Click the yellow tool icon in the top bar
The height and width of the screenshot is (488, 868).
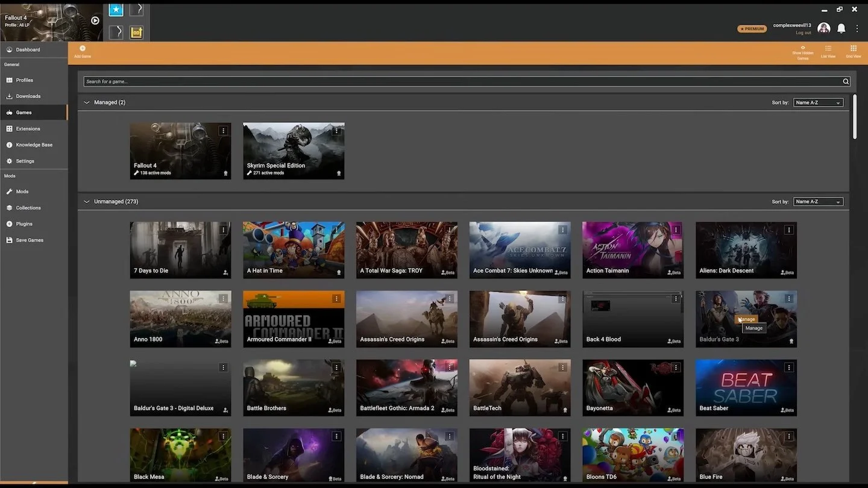(137, 32)
